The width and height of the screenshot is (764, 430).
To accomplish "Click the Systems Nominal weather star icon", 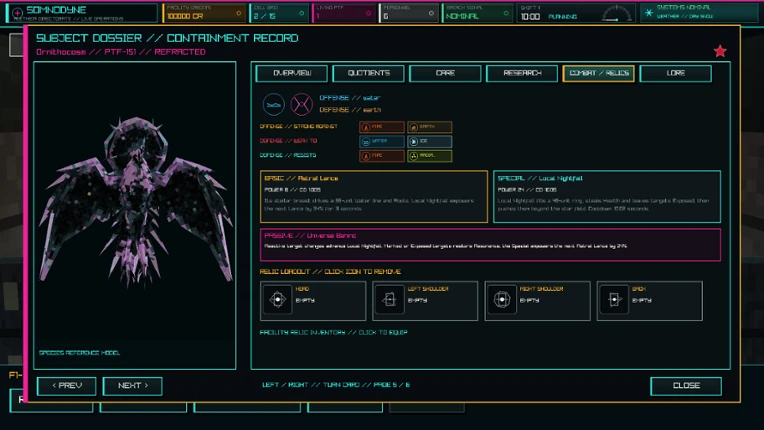I will point(649,13).
